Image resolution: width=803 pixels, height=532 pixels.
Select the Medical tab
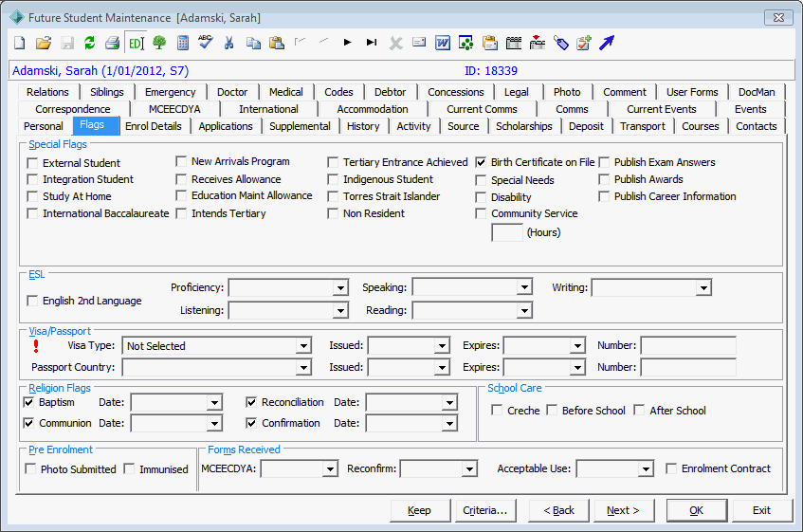(x=285, y=92)
